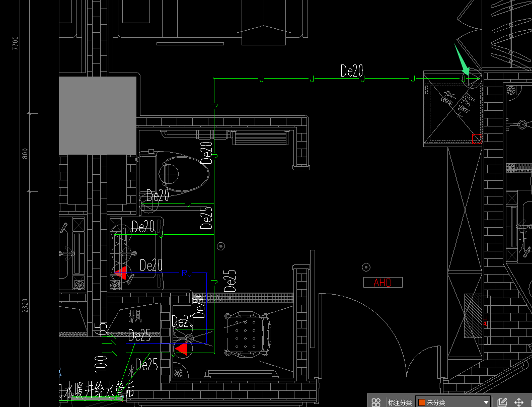Screen dimensions: 532x407
Task: Click the floor drain circle near the AHD box
Action: tap(366, 267)
